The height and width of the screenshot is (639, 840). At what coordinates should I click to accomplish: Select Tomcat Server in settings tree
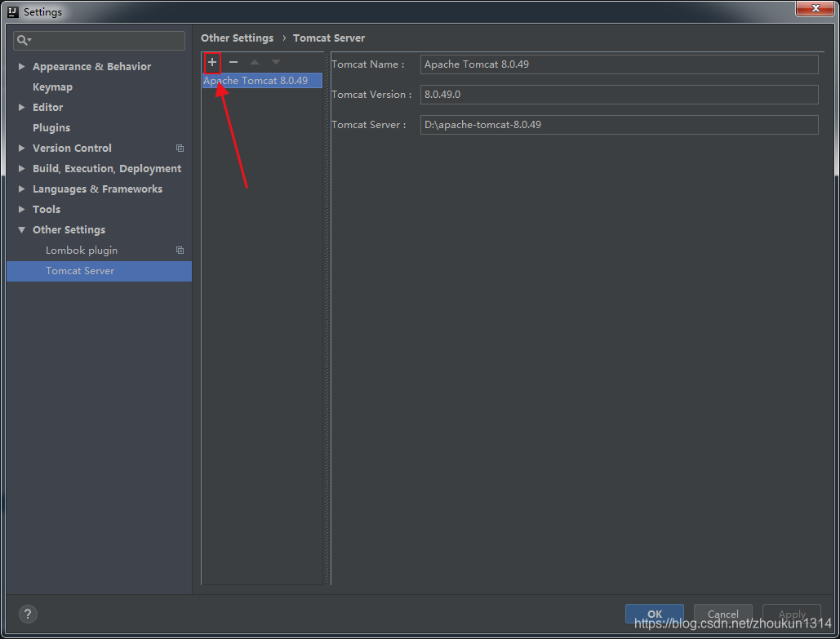click(99, 271)
